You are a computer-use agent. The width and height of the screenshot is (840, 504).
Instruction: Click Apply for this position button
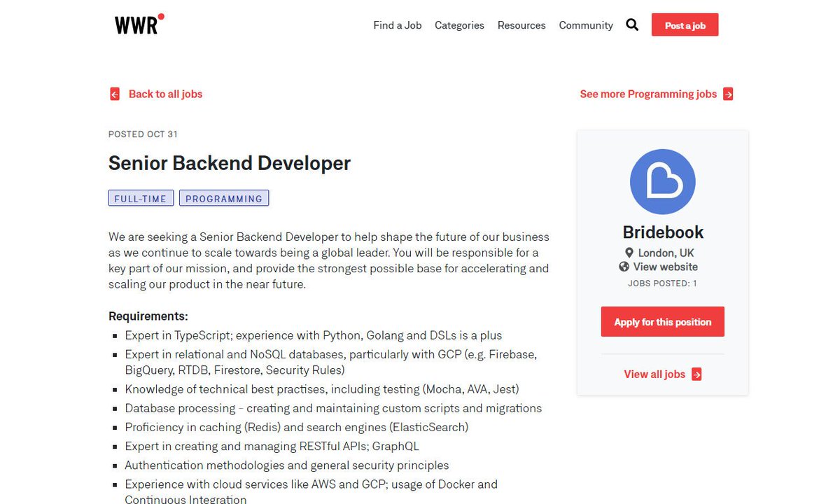[x=663, y=322]
